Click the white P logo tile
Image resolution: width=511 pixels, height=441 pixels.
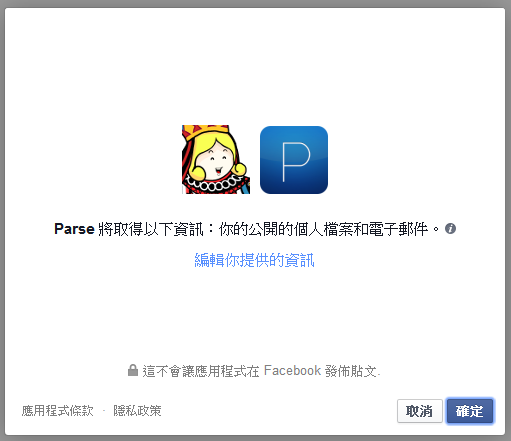coord(294,160)
